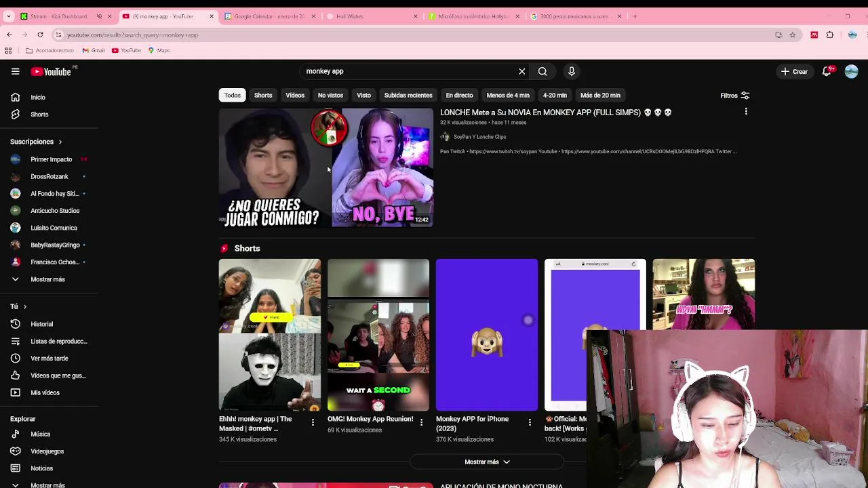
Task: Open the notifications bell
Action: point(827,71)
